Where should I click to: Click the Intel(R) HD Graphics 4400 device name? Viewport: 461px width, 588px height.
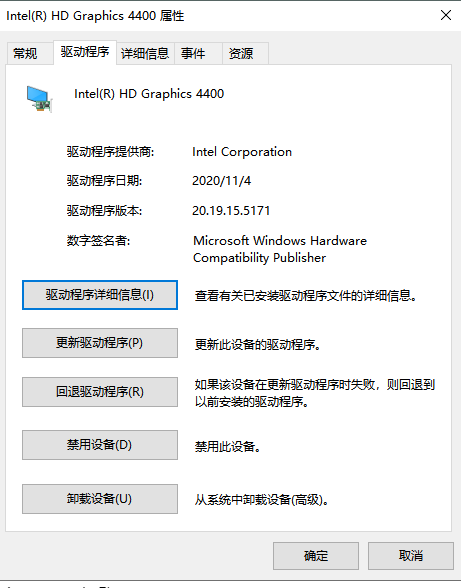(x=149, y=94)
